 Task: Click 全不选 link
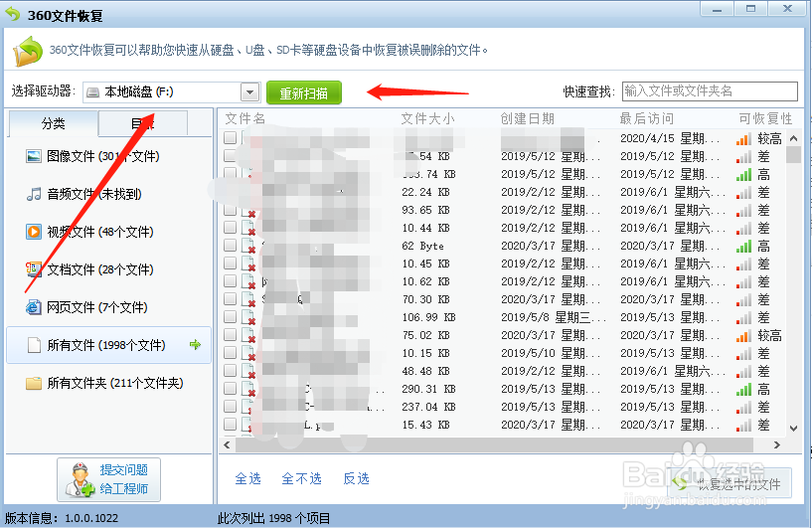click(x=301, y=478)
